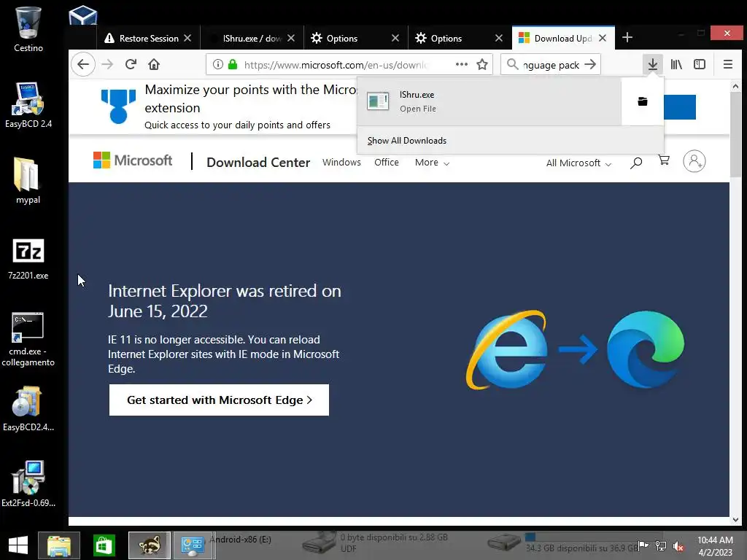Click the Microsoft logo
Screen dimensions: 747x560
click(133, 160)
